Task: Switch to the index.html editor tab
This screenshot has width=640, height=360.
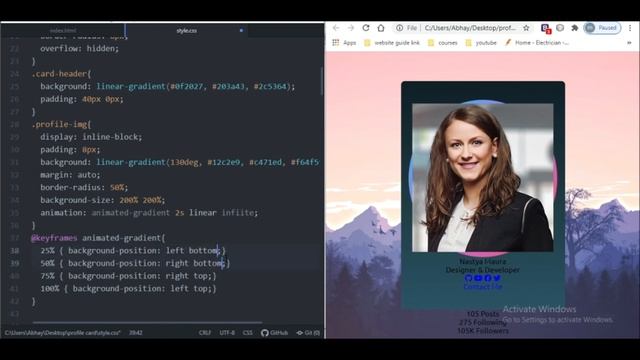Action: point(63,31)
